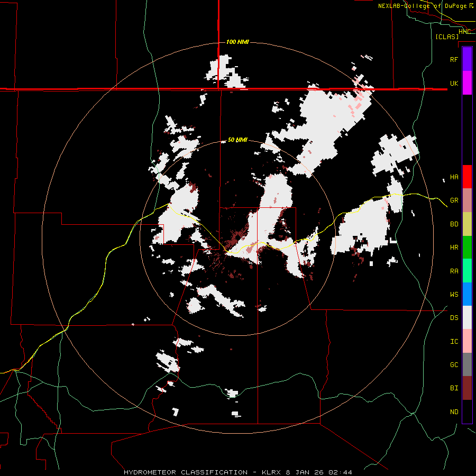Select the '[CLAS]' product label
Screen dimensions: 476x476
pyautogui.click(x=447, y=36)
